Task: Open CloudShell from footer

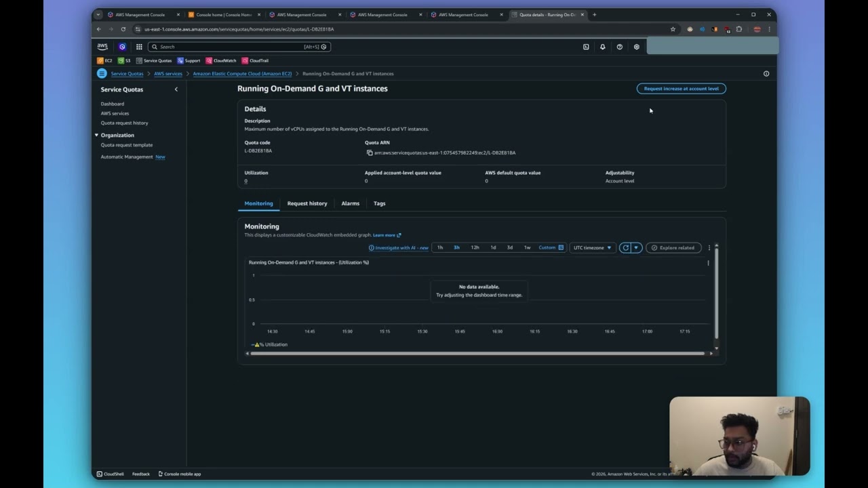Action: tap(110, 474)
